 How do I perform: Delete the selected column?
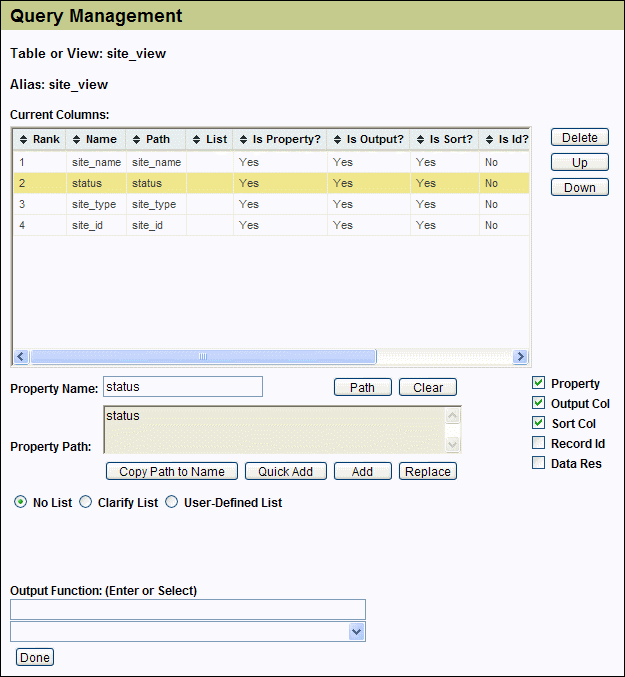580,137
